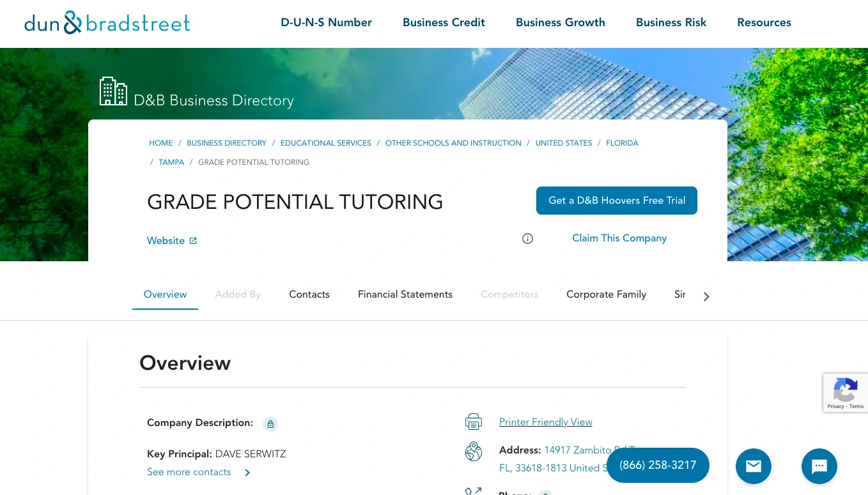Click the HOME breadcrumb link
The width and height of the screenshot is (868, 495).
[160, 143]
